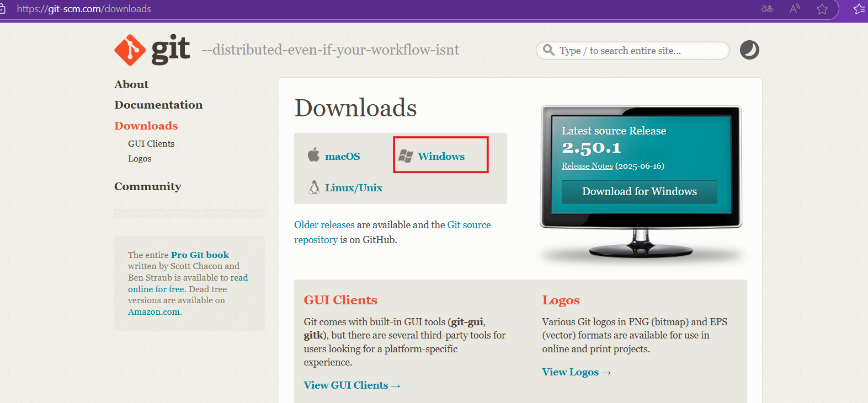Click the Apple macOS icon
This screenshot has height=403, width=868.
point(313,155)
